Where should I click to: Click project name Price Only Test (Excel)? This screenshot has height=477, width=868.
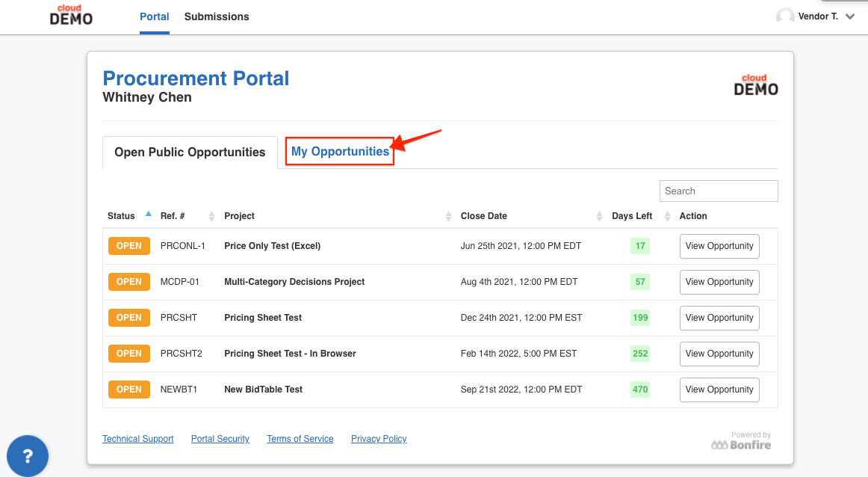coord(273,246)
